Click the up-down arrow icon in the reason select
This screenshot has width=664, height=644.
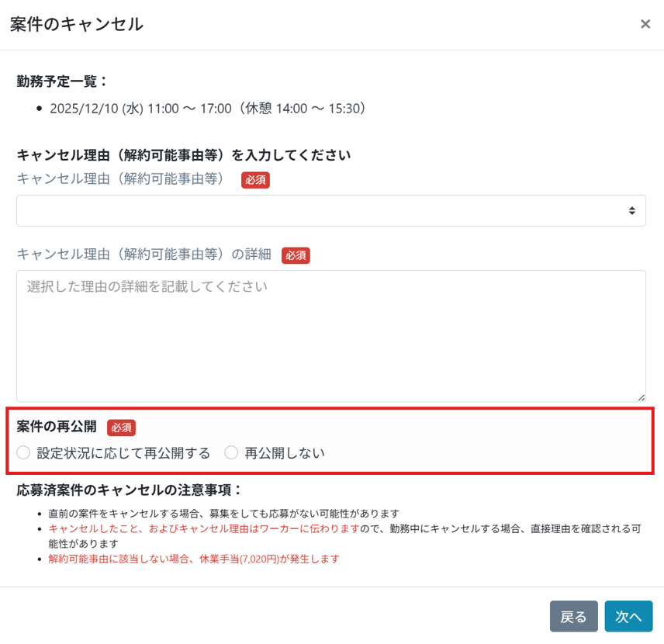(631, 210)
